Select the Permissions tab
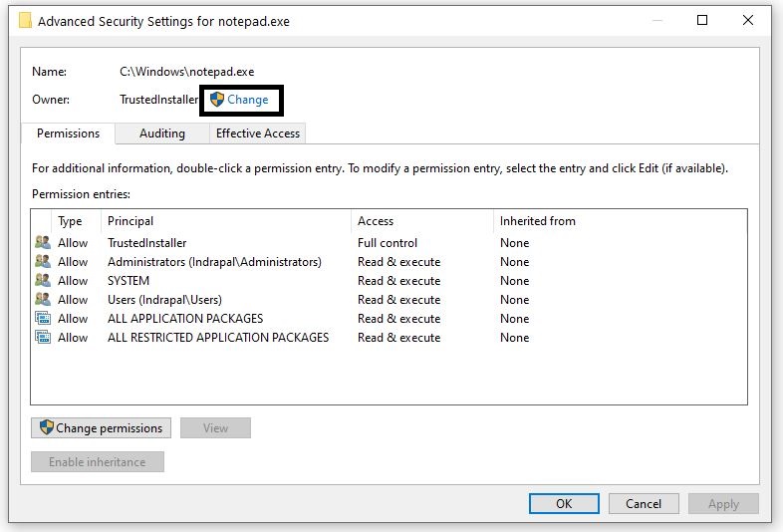The image size is (783, 532). [69, 133]
